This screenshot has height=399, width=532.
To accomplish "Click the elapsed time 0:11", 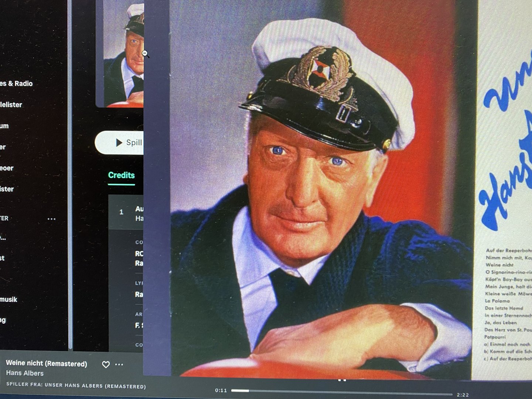I will pos(221,391).
